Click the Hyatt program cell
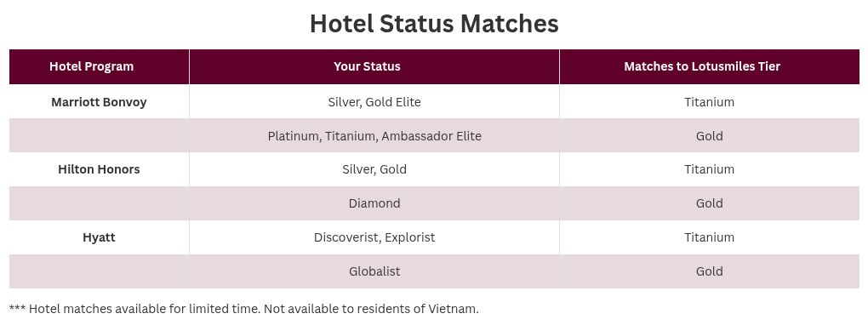The width and height of the screenshot is (868, 325). coord(99,237)
